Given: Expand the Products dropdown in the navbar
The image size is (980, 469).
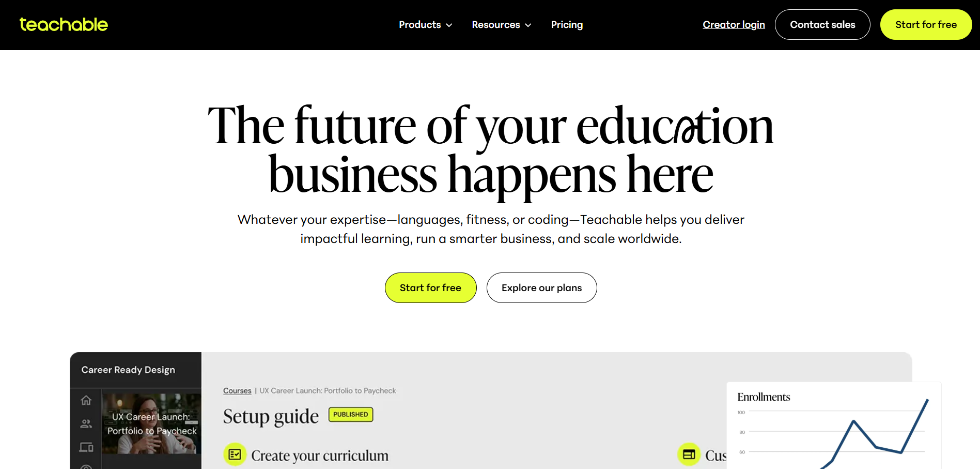Looking at the screenshot, I should pos(419,24).
